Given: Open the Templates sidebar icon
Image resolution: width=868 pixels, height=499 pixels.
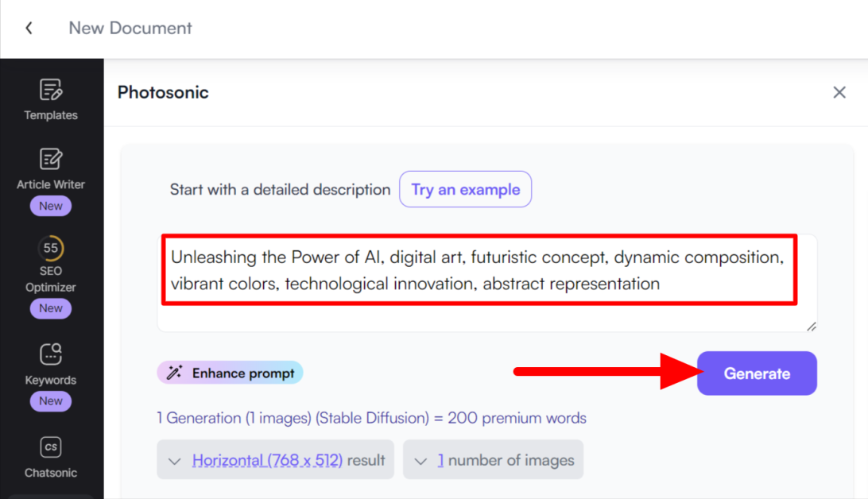Looking at the screenshot, I should (51, 90).
